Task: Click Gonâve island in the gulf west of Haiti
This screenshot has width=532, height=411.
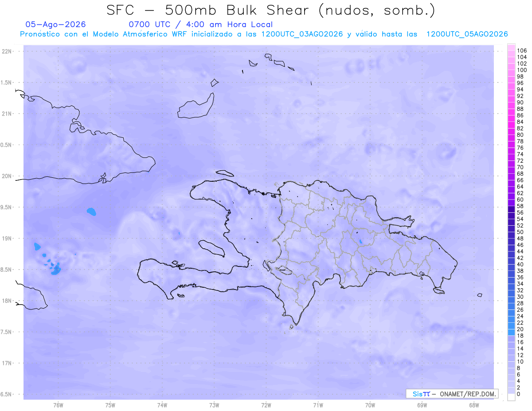Action: (x=211, y=248)
